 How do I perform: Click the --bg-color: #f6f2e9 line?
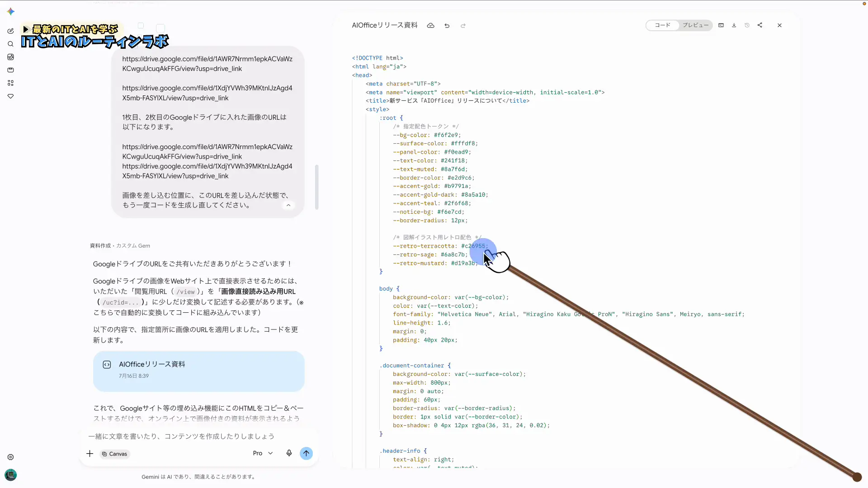[427, 135]
